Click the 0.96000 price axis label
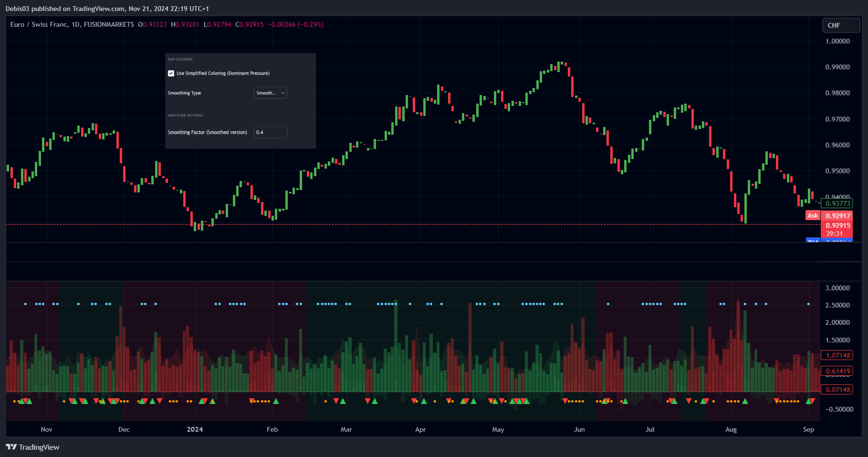 click(x=837, y=145)
